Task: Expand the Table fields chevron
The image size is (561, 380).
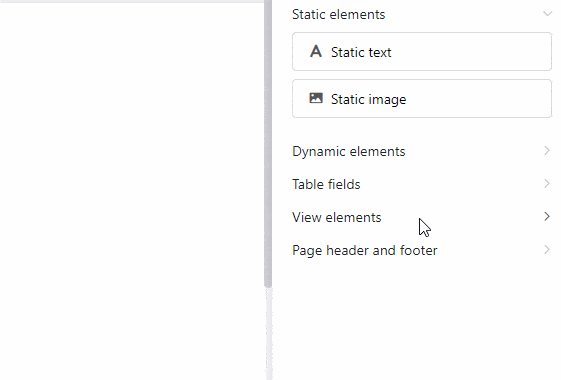Action: coord(547,184)
